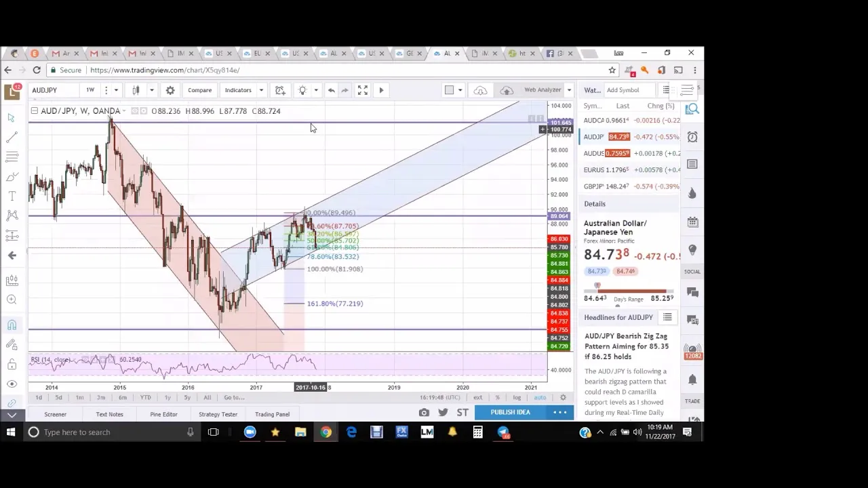
Task: Toggle auto scale
Action: click(540, 397)
